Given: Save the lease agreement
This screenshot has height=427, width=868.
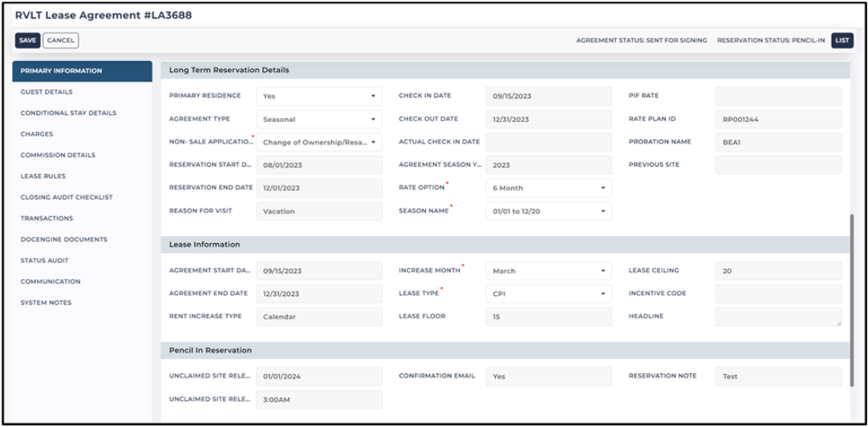Looking at the screenshot, I should (28, 40).
